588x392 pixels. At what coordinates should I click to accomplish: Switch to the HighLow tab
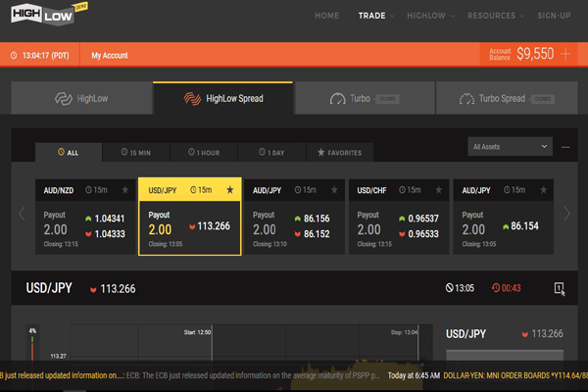click(81, 98)
